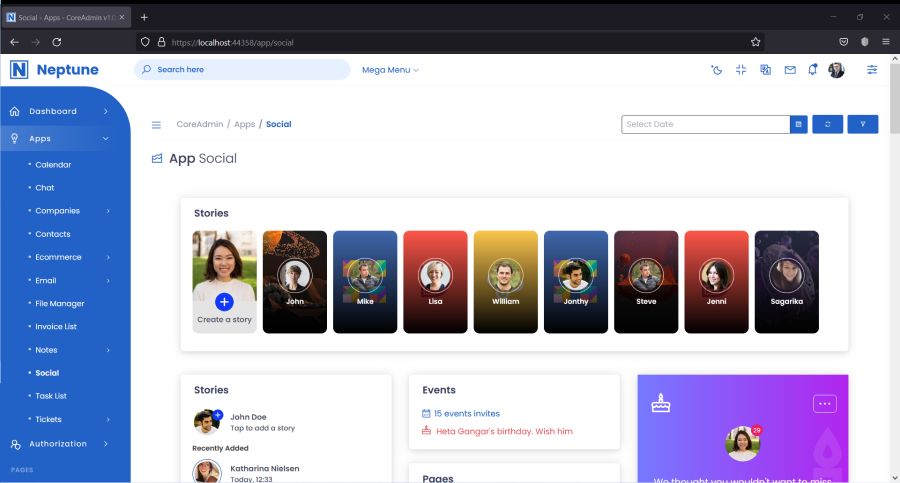This screenshot has height=483, width=900.
Task: Click the browser back arrow
Action: click(x=14, y=42)
